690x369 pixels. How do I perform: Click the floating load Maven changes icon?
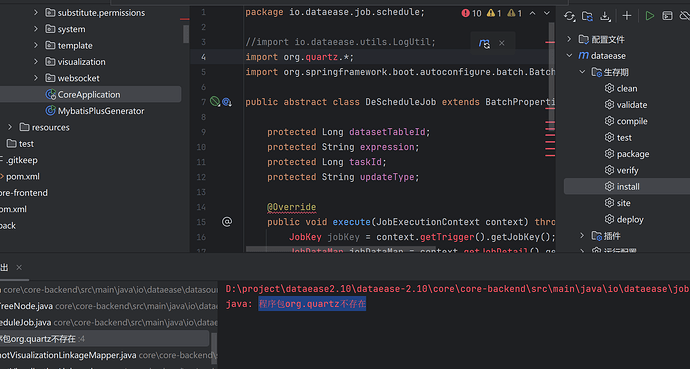point(484,43)
